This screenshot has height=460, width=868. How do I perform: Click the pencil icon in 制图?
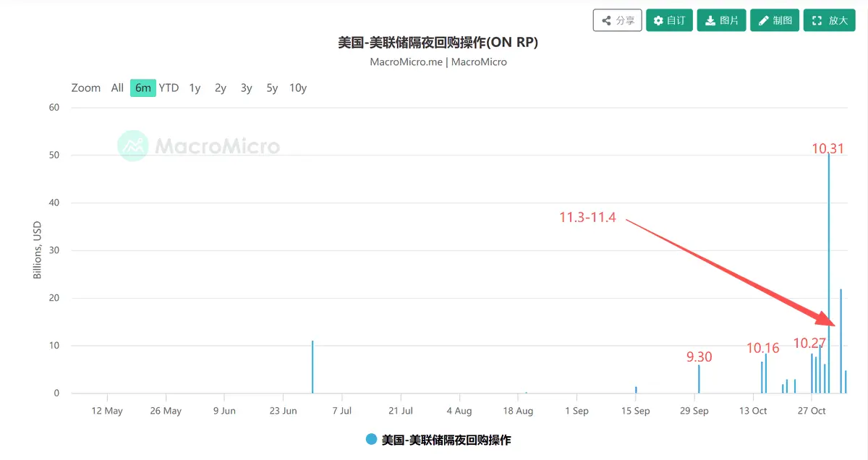pyautogui.click(x=762, y=20)
